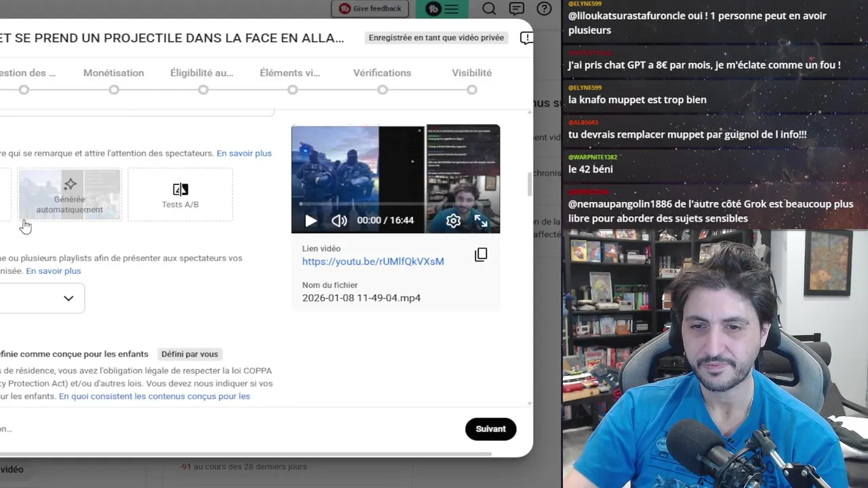Click the video preview progress bar
This screenshot has height=488, width=868.
[x=395, y=203]
